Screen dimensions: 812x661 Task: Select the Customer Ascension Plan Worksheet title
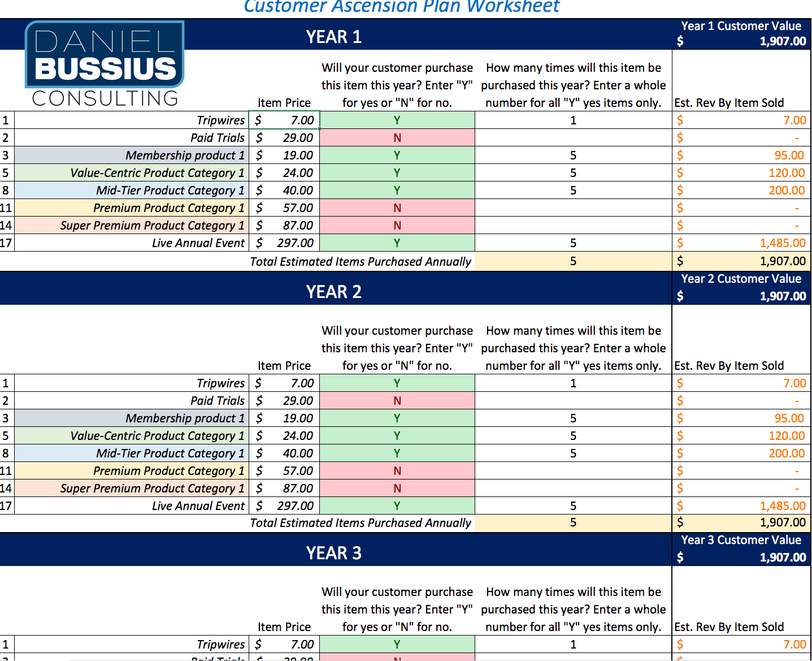click(401, 7)
